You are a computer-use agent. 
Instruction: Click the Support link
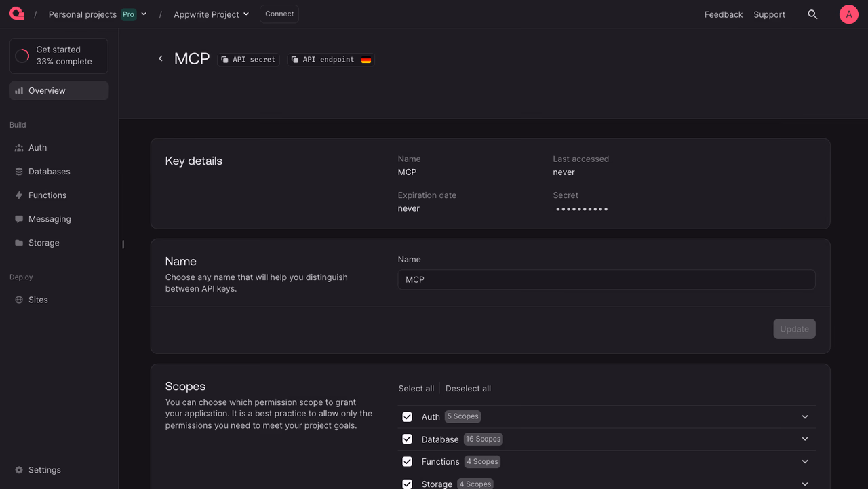[770, 14]
